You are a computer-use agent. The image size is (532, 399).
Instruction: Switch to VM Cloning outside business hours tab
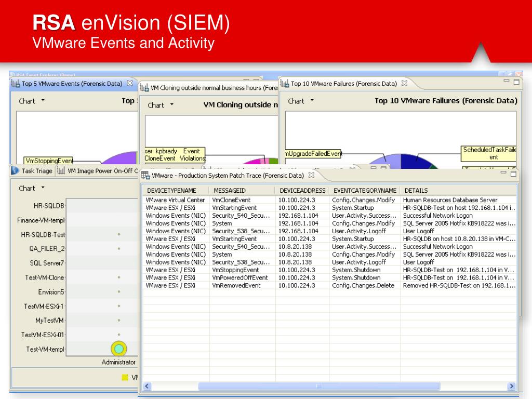pos(214,88)
